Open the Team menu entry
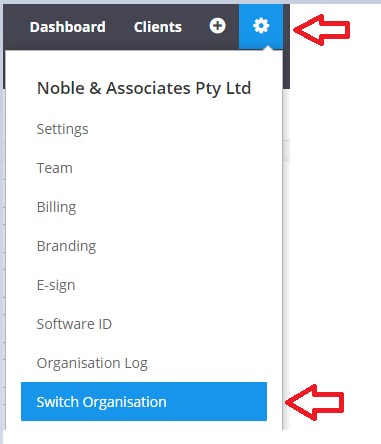Screen dimensions: 381x444 click(54, 168)
